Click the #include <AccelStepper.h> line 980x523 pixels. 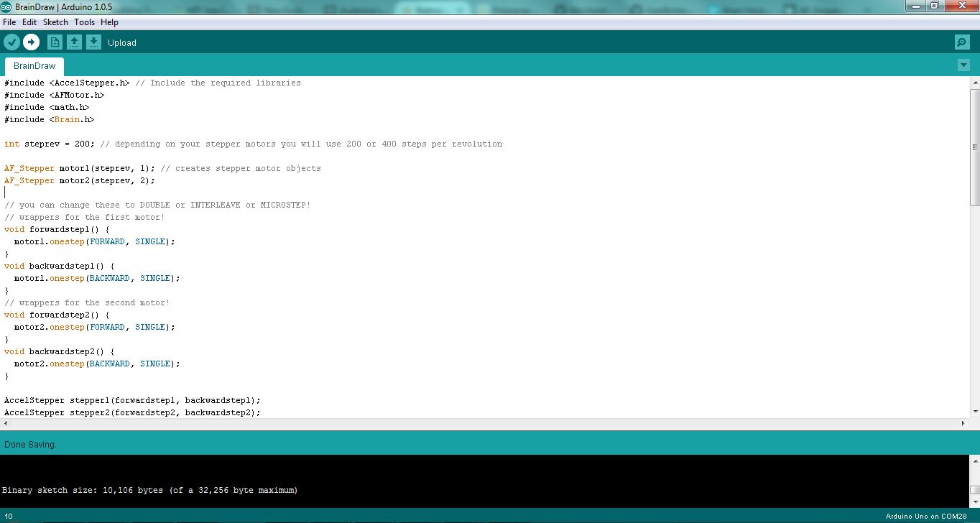pos(67,83)
